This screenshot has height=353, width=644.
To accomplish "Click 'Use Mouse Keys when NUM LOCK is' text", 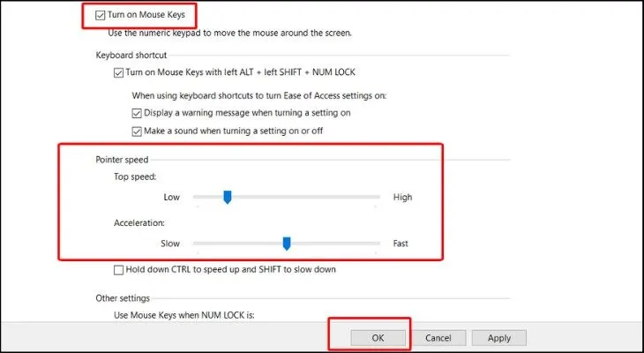I will 184,316.
